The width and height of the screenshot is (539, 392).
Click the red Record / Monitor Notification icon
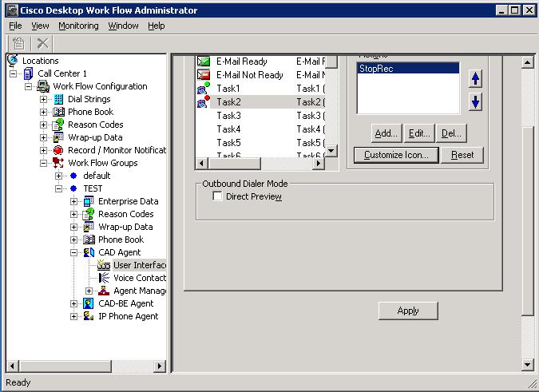tap(58, 150)
